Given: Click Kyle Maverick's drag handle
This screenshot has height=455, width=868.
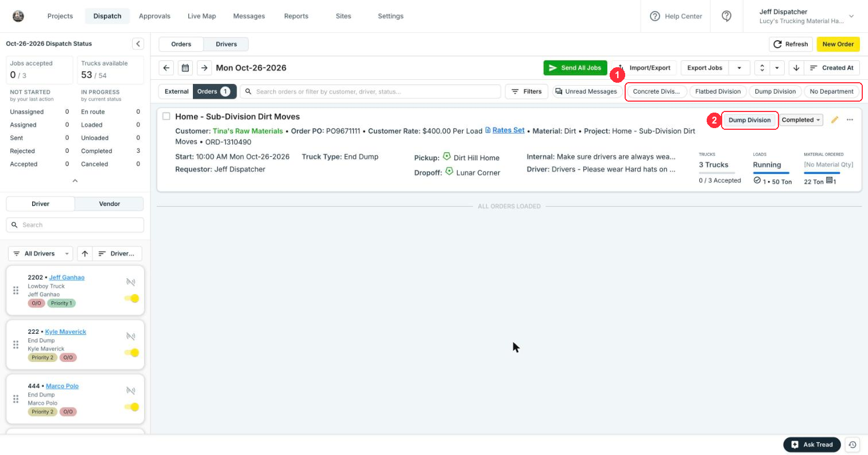Looking at the screenshot, I should [x=16, y=345].
